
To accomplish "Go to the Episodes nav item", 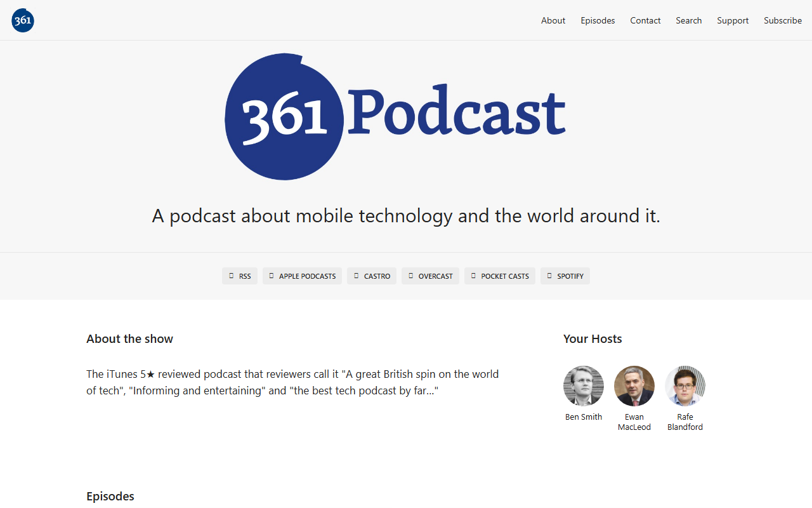I will [x=598, y=20].
